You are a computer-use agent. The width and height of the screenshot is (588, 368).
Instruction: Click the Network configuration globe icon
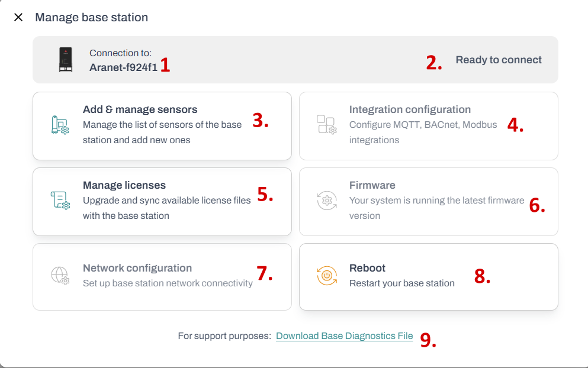[60, 276]
